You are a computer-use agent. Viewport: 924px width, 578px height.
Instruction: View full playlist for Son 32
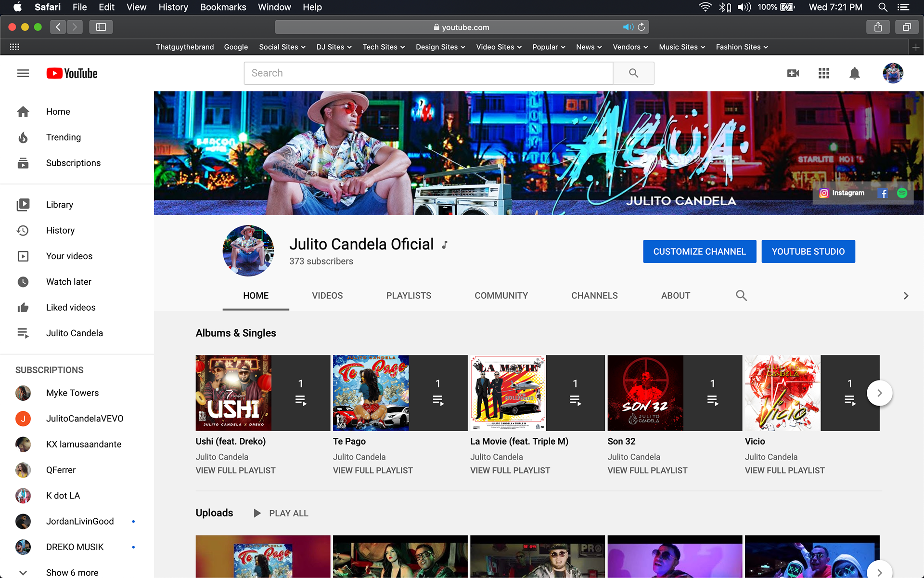click(x=647, y=471)
